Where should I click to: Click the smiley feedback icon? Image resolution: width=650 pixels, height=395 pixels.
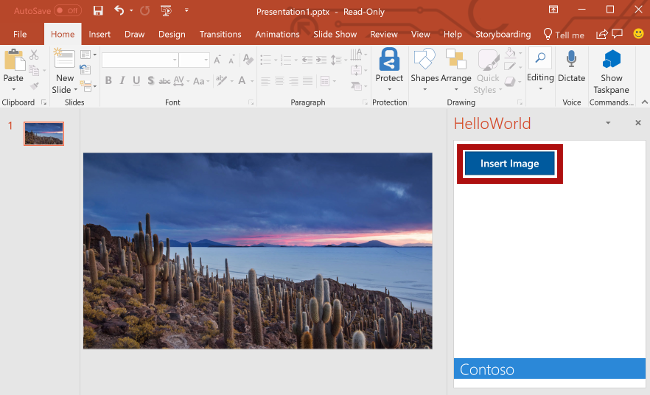(x=638, y=34)
